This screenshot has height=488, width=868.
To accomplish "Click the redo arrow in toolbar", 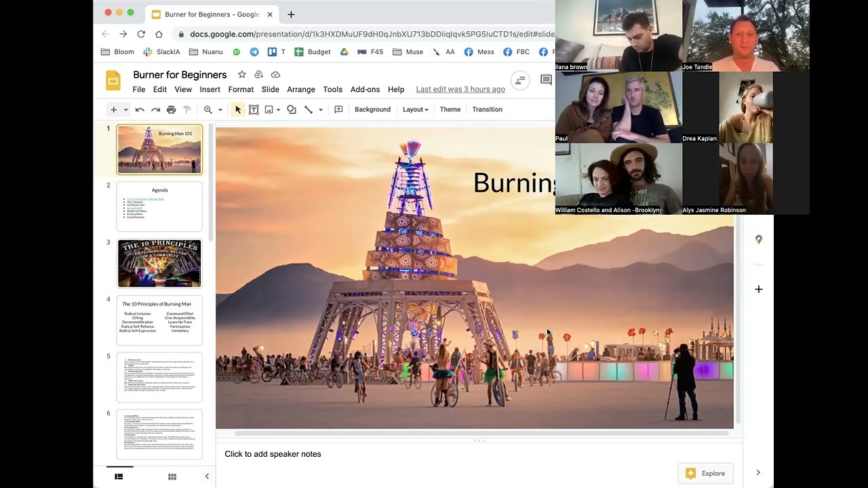I will coord(155,110).
